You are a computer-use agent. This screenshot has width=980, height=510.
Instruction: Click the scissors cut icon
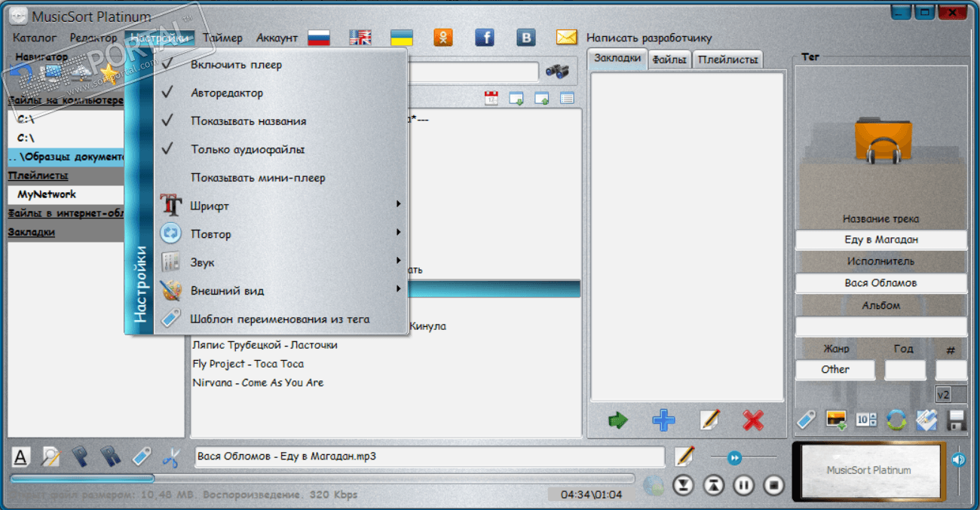(x=171, y=457)
